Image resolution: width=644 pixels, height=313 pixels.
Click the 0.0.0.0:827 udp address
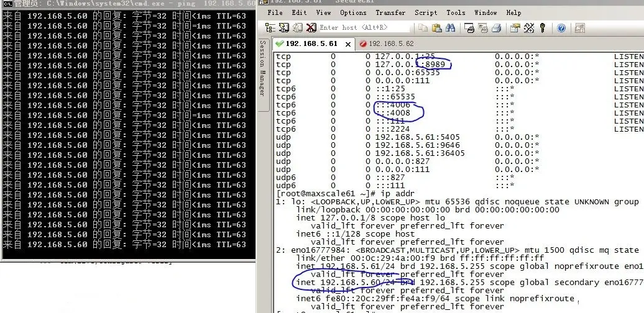(403, 161)
